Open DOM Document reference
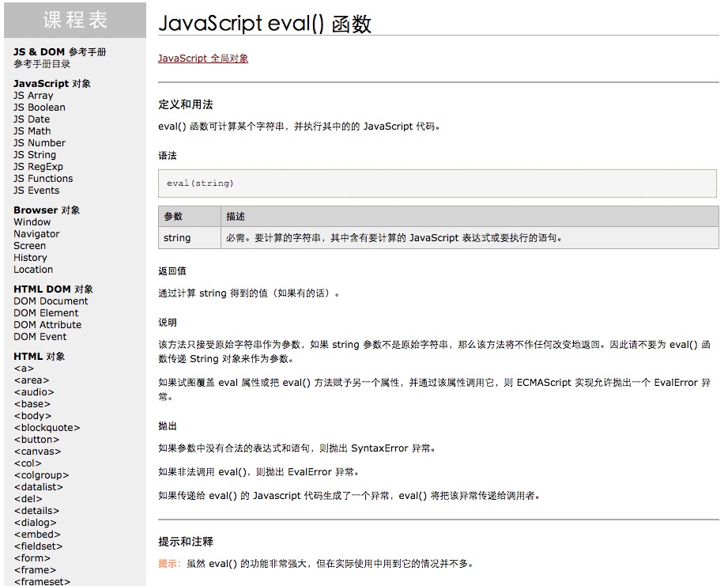The width and height of the screenshot is (728, 586). 51,301
